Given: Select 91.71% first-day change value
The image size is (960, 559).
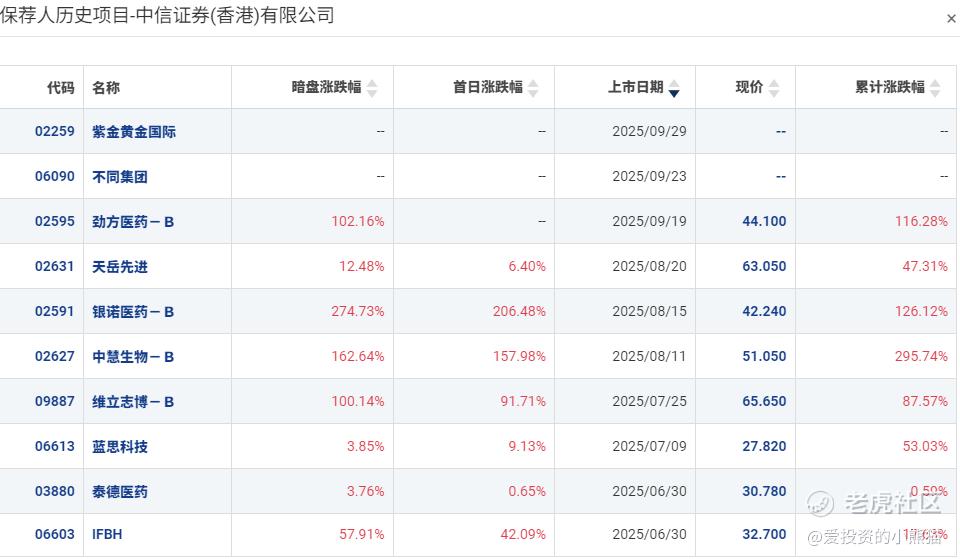Looking at the screenshot, I should click(x=523, y=401).
